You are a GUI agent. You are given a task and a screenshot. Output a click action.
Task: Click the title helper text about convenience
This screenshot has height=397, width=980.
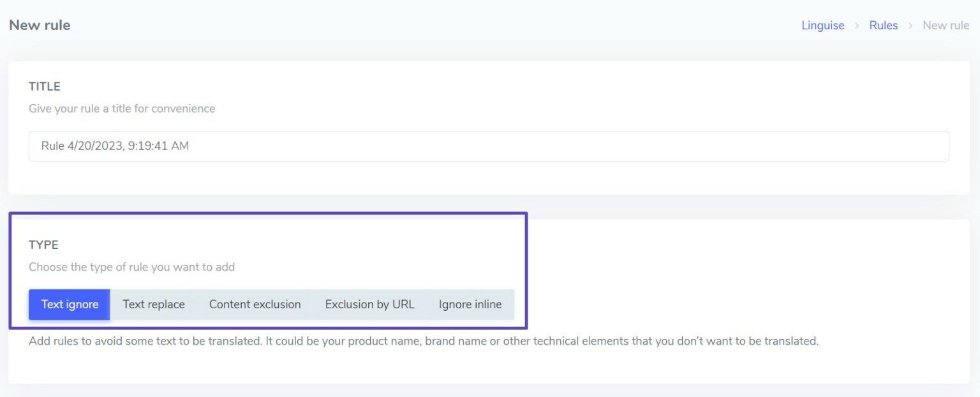[122, 109]
